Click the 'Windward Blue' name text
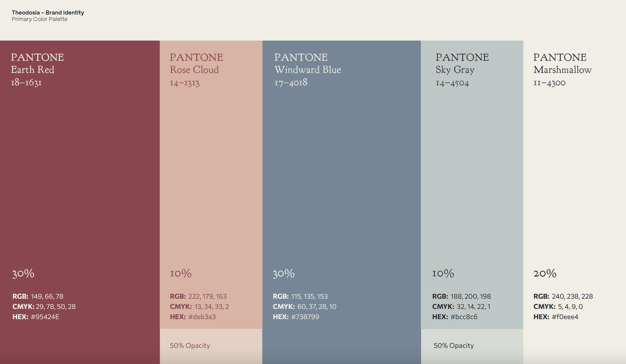 [308, 70]
